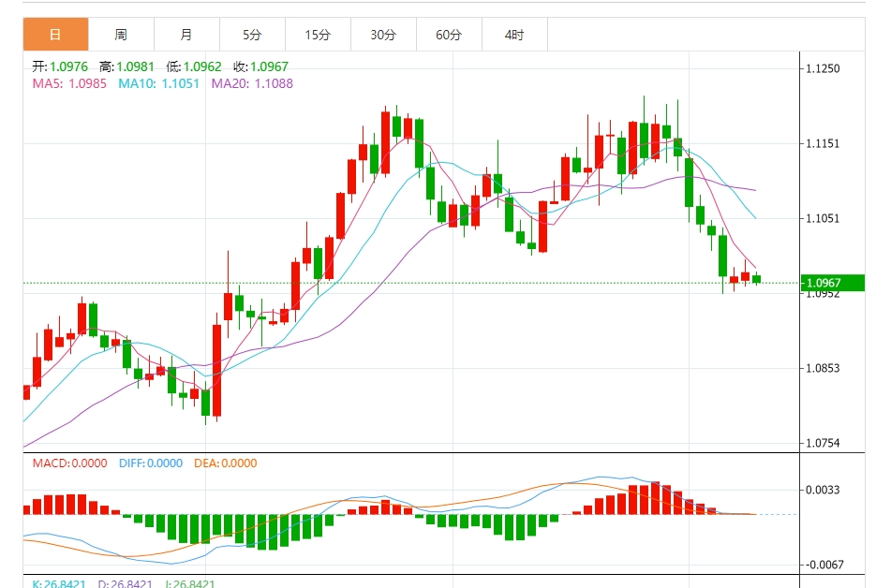
Task: Open the 4时 timeframe tab
Action: (514, 35)
